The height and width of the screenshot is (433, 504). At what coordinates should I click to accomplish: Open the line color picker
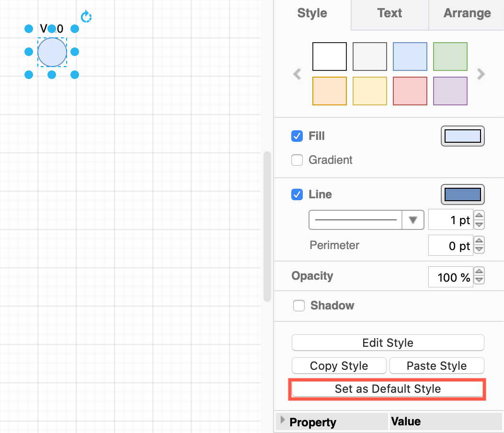[x=462, y=194]
